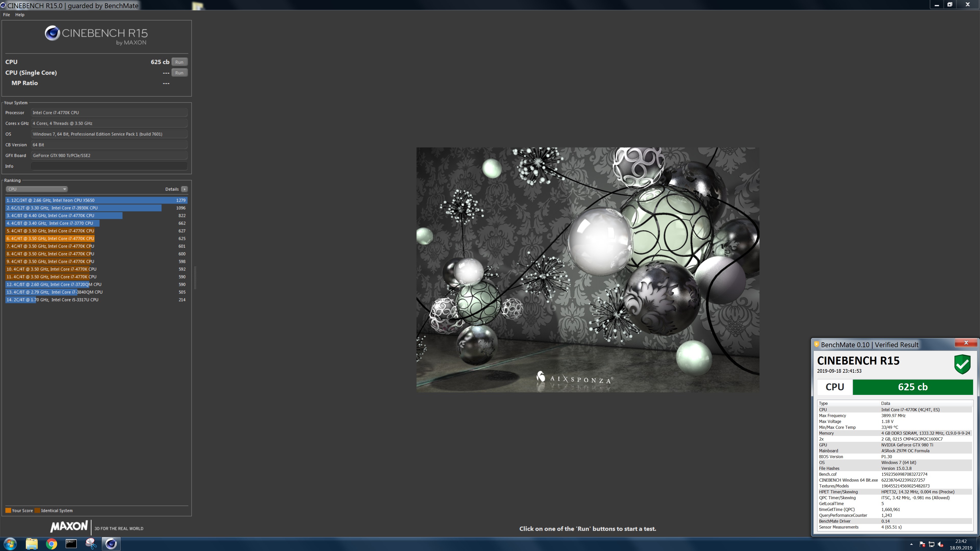Click the left panel splitter handle
Screen dimensions: 980x551
195,278
